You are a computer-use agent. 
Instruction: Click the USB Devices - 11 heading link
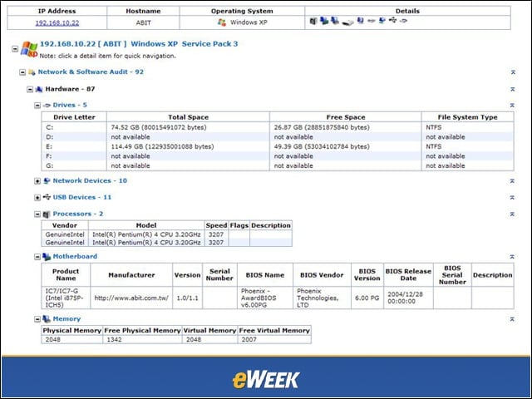point(82,197)
